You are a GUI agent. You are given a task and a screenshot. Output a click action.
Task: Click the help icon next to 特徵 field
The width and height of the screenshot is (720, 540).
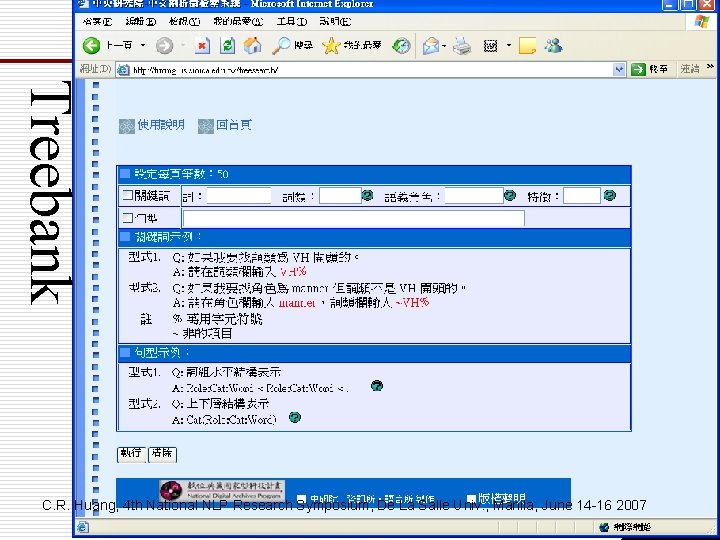pos(609,195)
